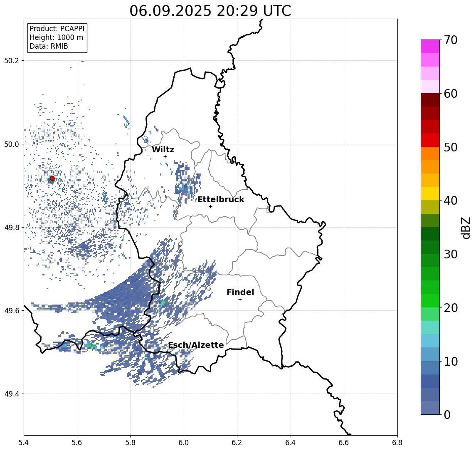
Task: Click the longitude tick label "6.4"
Action: pyautogui.click(x=291, y=443)
